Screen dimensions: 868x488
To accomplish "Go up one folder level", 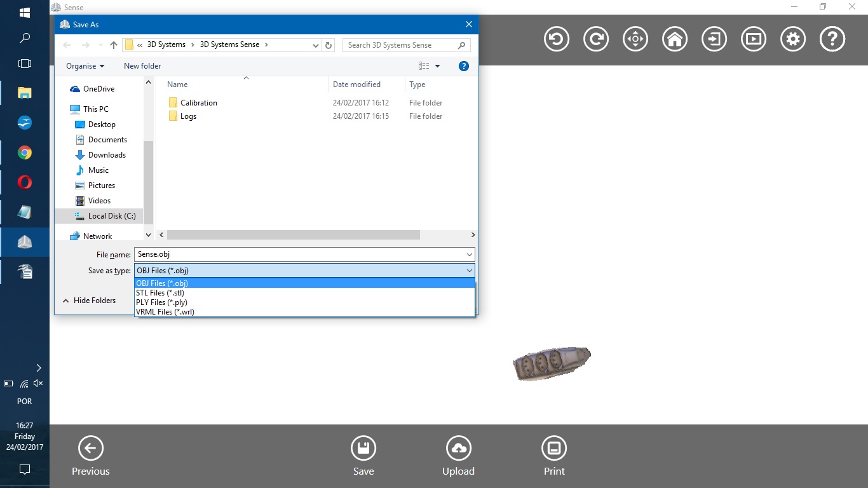I will (114, 45).
